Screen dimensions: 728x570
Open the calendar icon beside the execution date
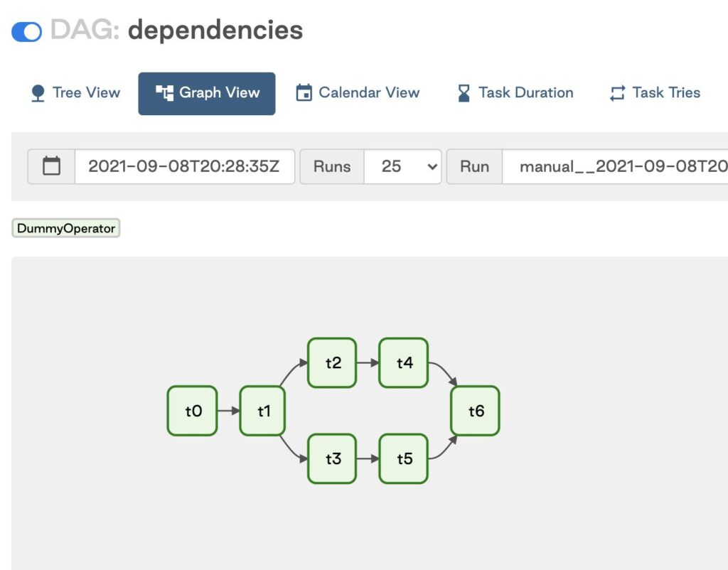[50, 166]
